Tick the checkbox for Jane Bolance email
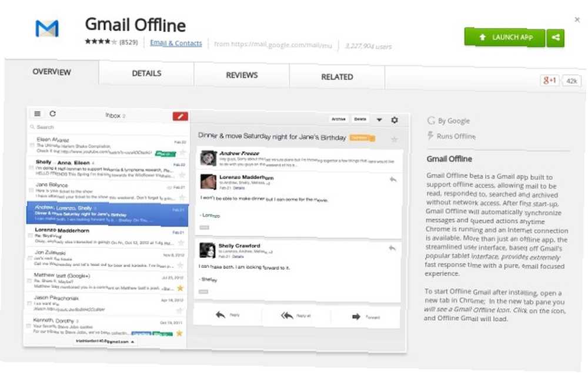The height and width of the screenshot is (373, 588). click(31, 190)
